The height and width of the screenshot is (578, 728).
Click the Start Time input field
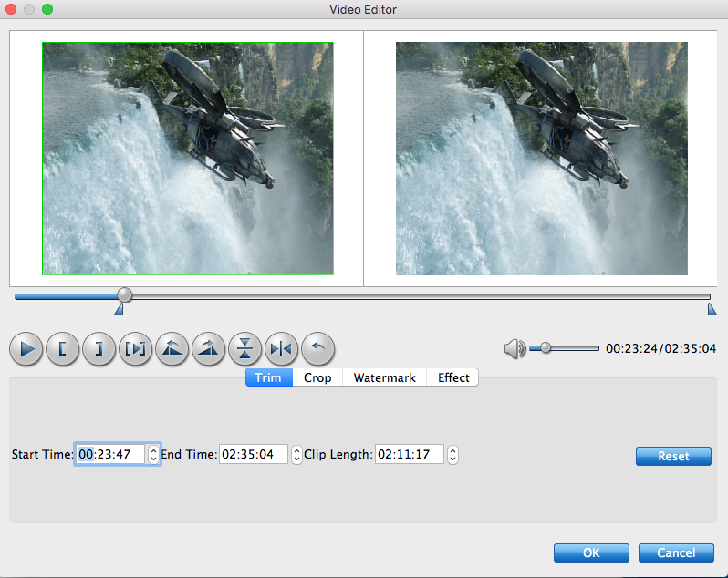(110, 454)
